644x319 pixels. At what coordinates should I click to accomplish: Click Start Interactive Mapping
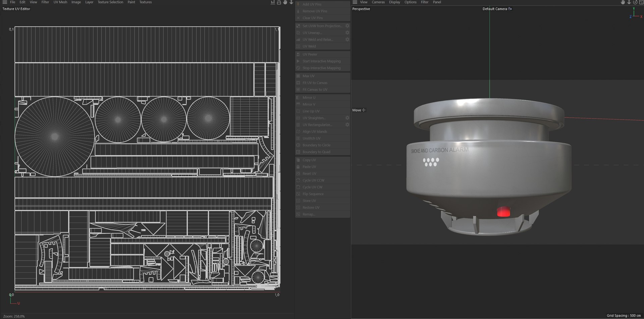click(x=323, y=61)
